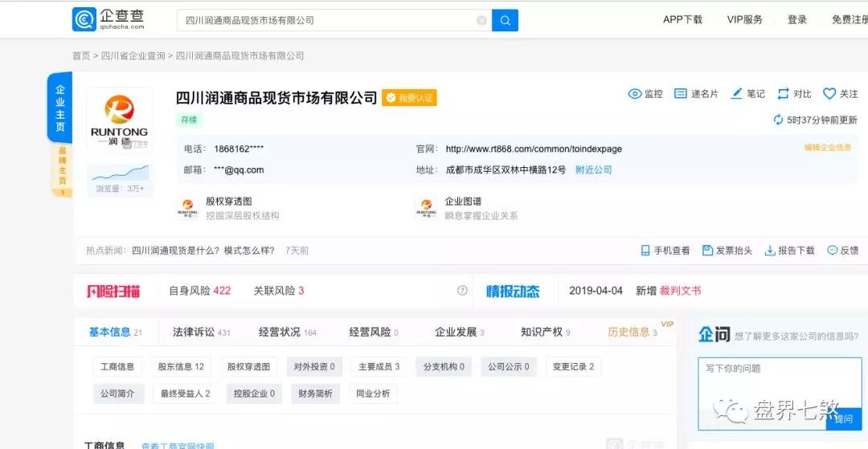
Task: Click 登录 to log in
Action: 797,20
